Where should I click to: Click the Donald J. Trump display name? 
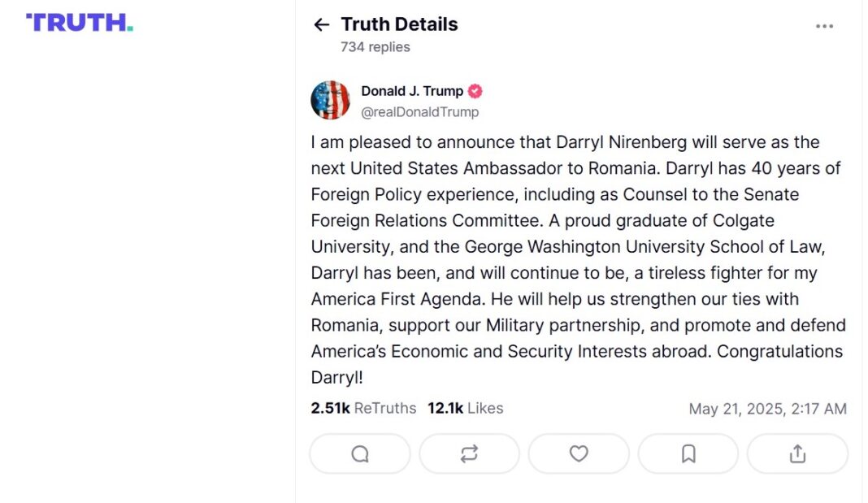[x=412, y=91]
